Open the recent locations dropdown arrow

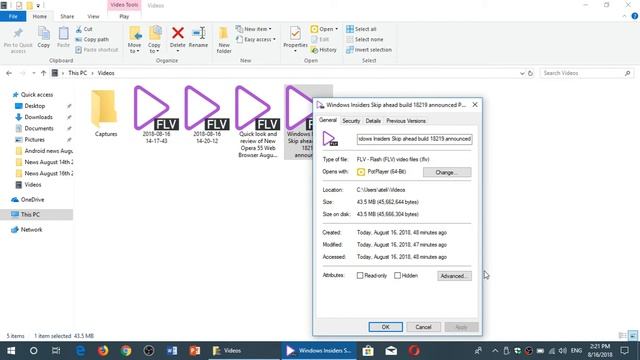tap(33, 73)
